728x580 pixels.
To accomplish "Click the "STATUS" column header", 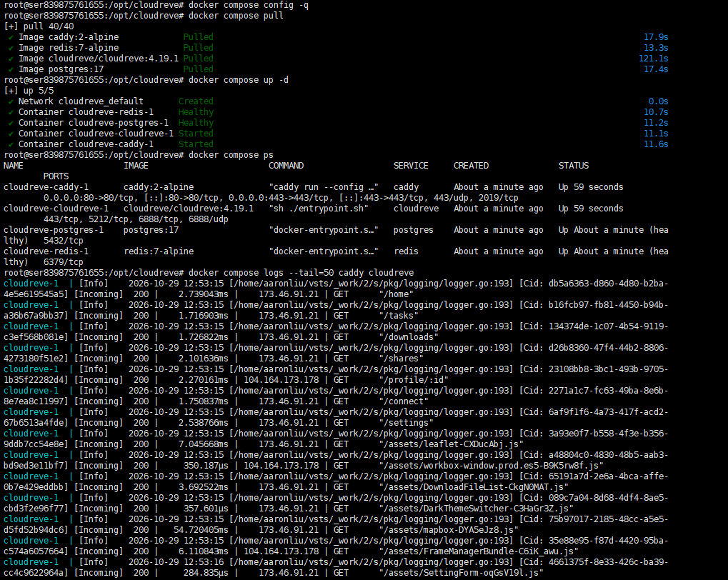I will coord(574,166).
